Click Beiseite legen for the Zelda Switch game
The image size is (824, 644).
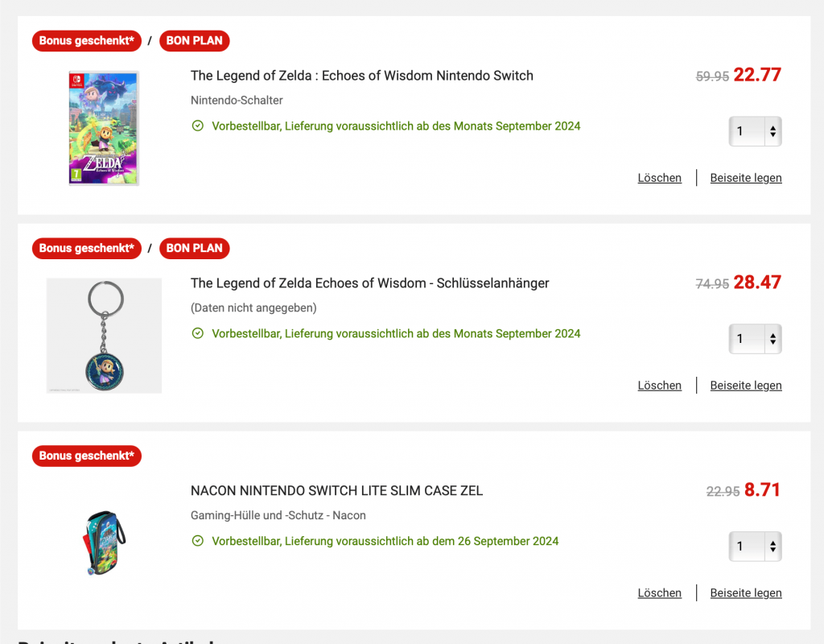[745, 178]
